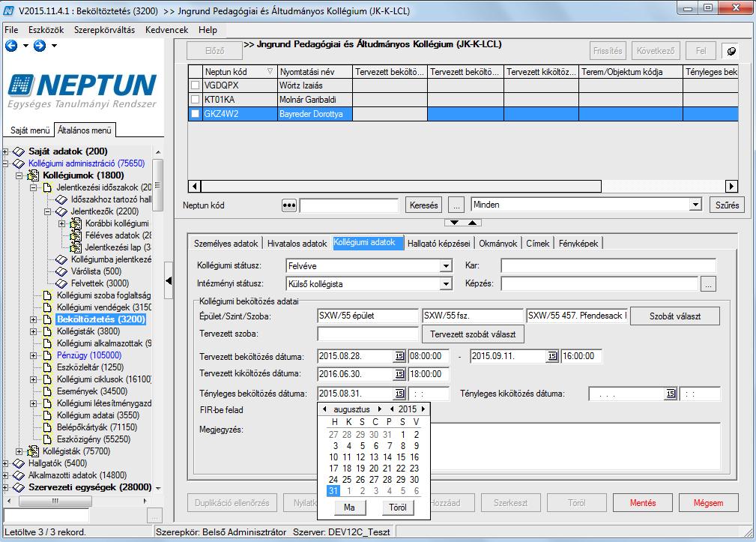756x542 pixels.
Task: Click the up arrow splitter above the tabs
Action: click(x=473, y=223)
